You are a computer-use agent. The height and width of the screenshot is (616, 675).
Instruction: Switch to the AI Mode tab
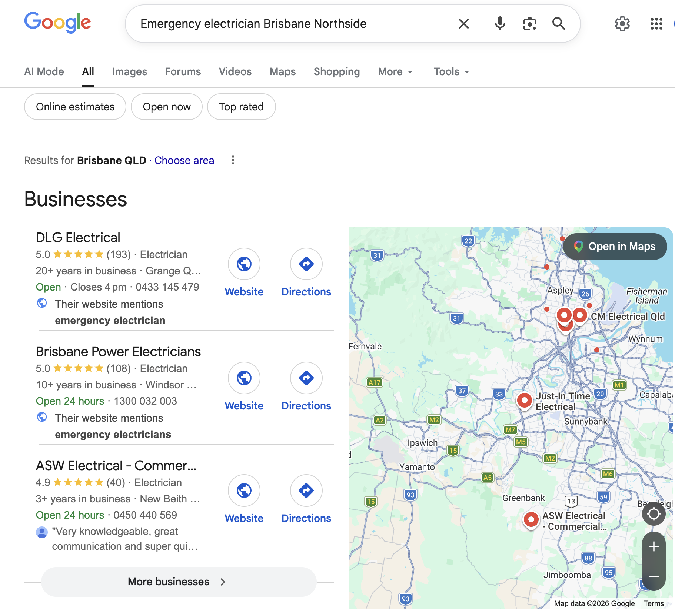pos(44,71)
